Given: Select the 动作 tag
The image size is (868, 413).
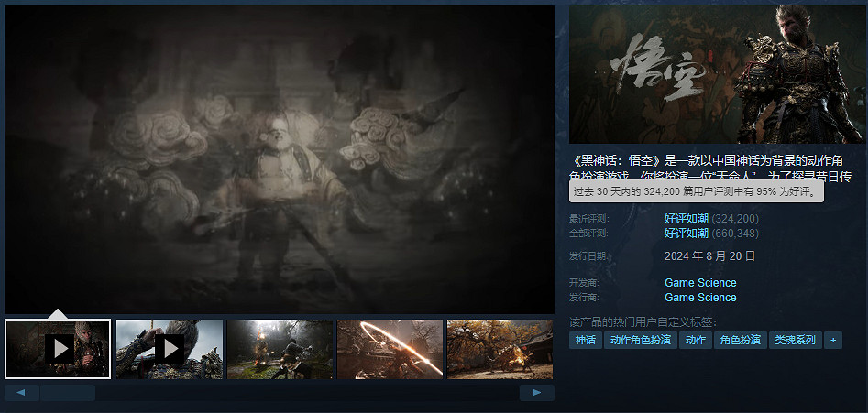Looking at the screenshot, I should (696, 340).
